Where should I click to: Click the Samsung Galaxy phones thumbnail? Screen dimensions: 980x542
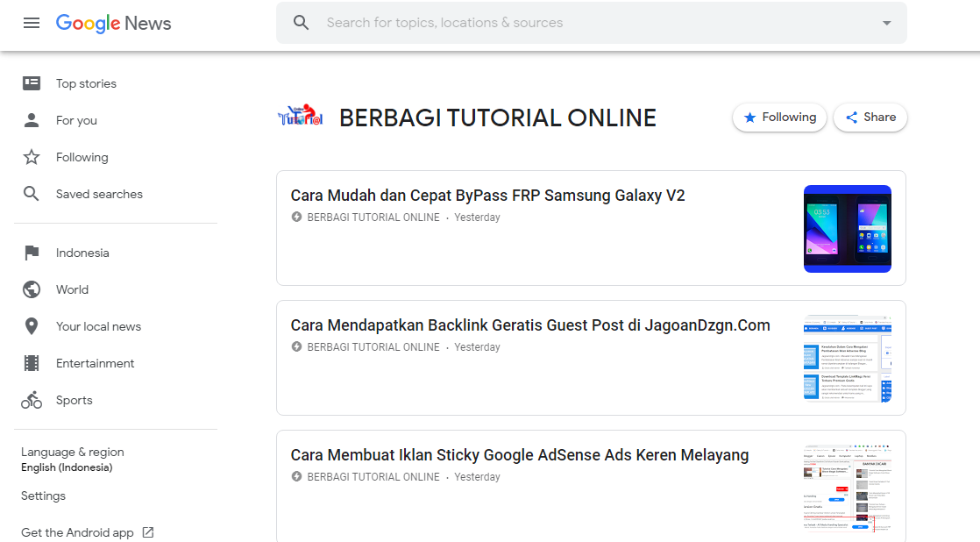tap(847, 228)
